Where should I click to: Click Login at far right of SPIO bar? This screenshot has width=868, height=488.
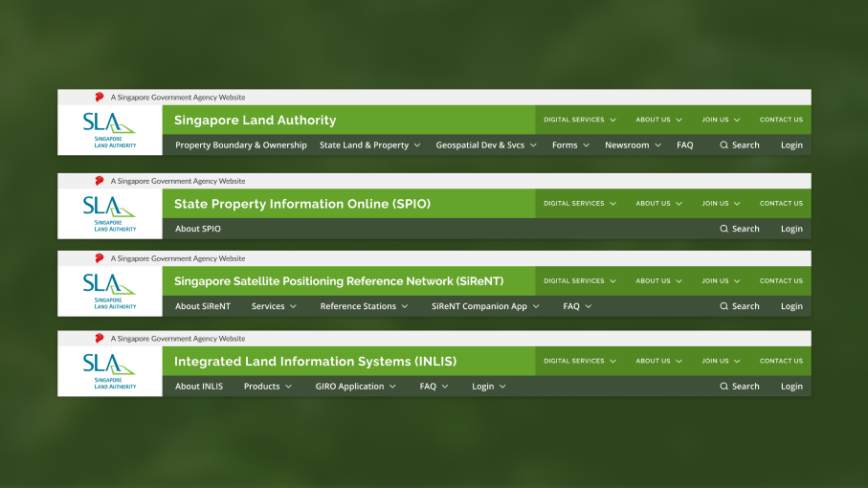pos(791,229)
